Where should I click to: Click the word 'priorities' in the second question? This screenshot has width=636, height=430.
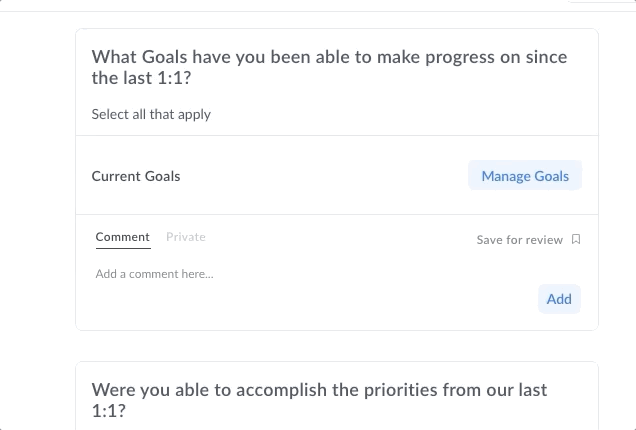point(401,390)
